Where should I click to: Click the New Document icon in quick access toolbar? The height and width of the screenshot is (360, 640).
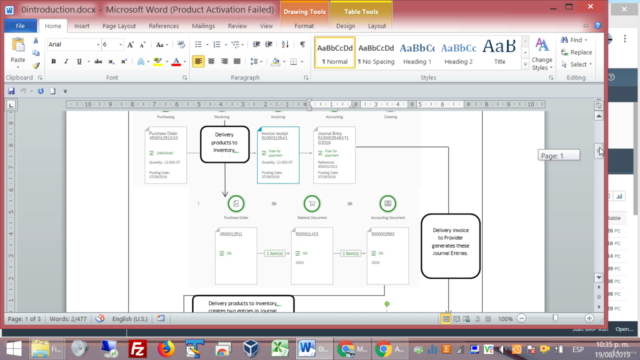[x=53, y=91]
